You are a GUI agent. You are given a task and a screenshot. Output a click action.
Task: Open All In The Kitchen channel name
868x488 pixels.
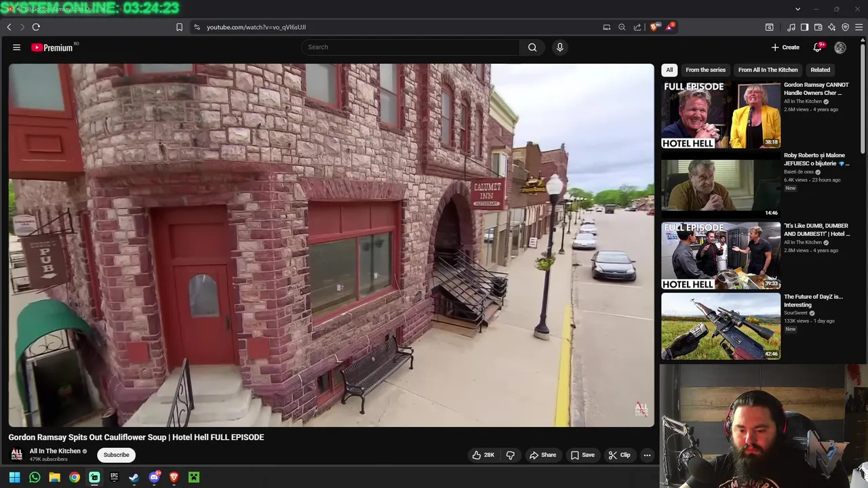click(x=55, y=451)
